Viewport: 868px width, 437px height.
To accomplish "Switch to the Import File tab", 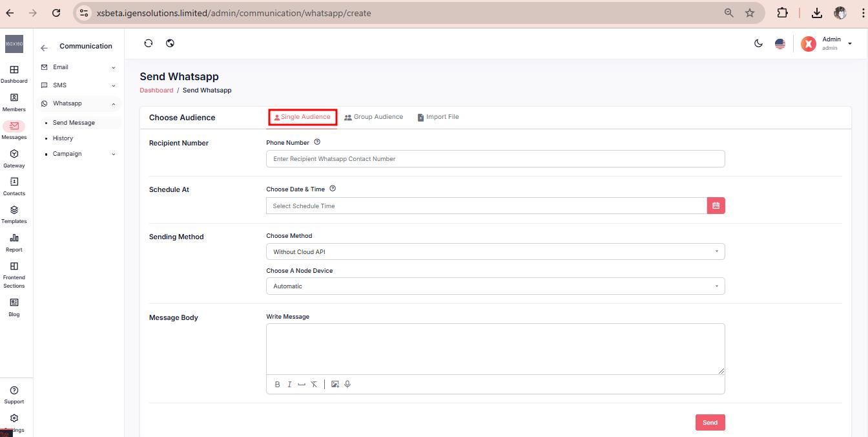I will click(x=438, y=117).
